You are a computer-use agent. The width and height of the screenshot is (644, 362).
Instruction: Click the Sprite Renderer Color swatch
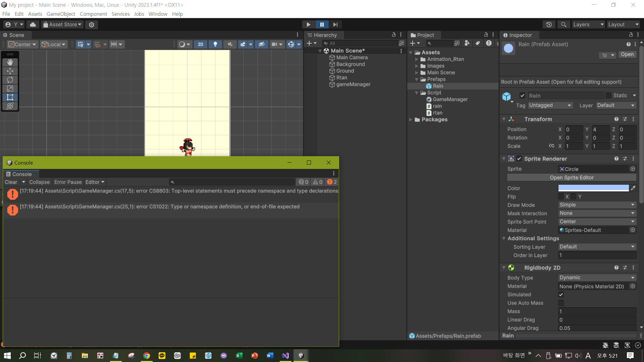tap(594, 188)
